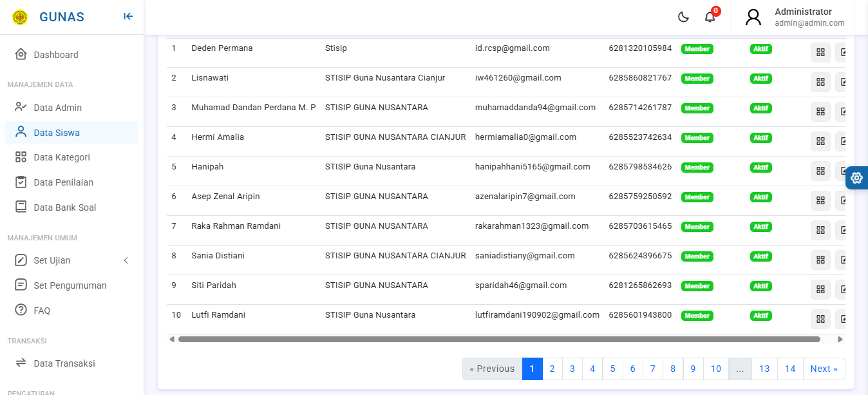Image resolution: width=868 pixels, height=395 pixels.
Task: Open the Data Transaksi page
Action: pyautogui.click(x=64, y=363)
